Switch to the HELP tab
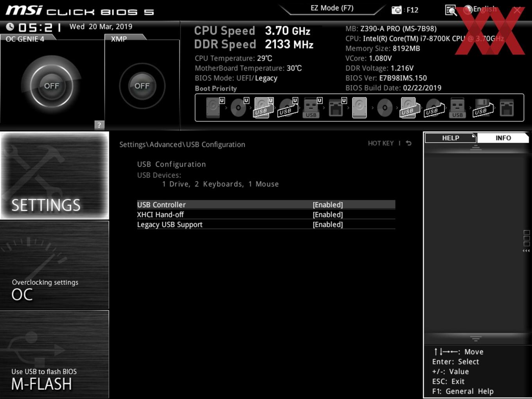Viewport: 532px width, 399px height. tap(450, 138)
